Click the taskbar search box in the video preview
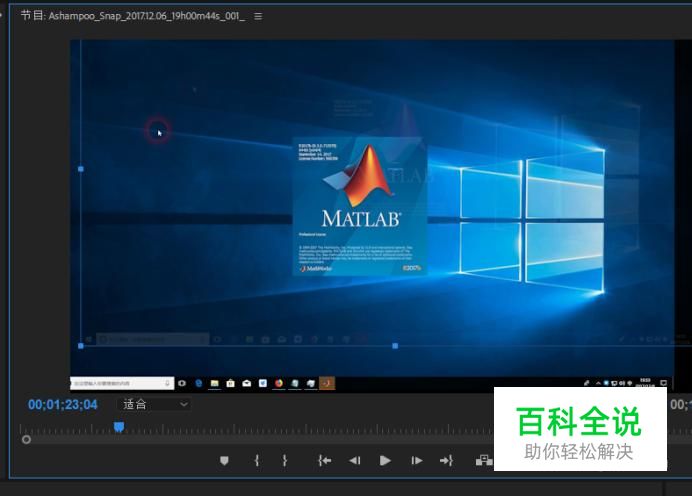The width and height of the screenshot is (692, 496). tap(122, 383)
